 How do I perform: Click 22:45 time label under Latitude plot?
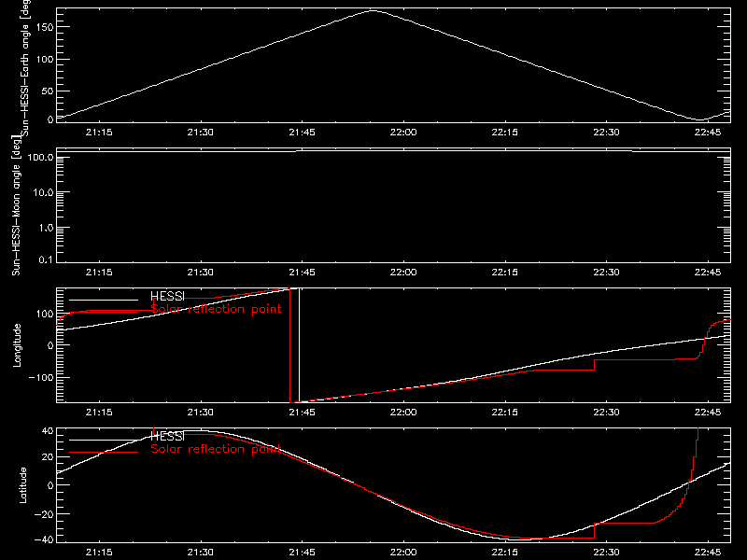coord(708,553)
